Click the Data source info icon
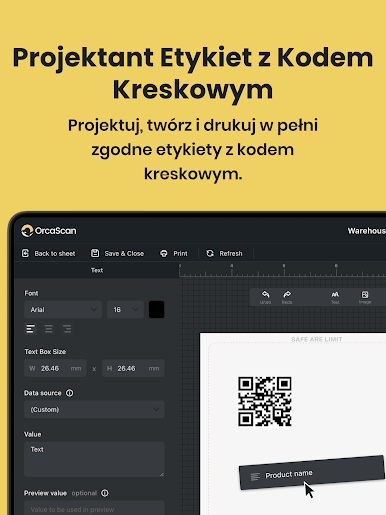Image resolution: width=386 pixels, height=515 pixels. coord(69,393)
